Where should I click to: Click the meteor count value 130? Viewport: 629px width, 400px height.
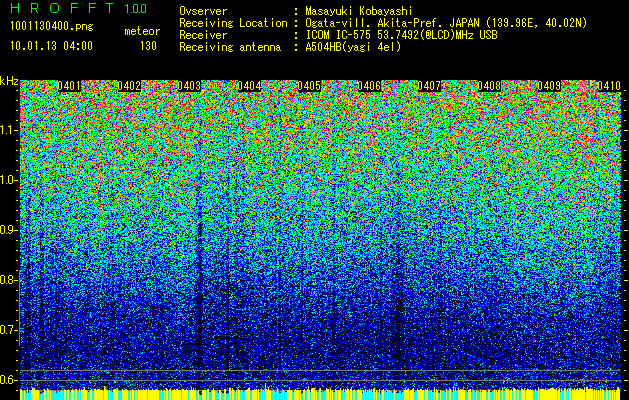(x=148, y=46)
